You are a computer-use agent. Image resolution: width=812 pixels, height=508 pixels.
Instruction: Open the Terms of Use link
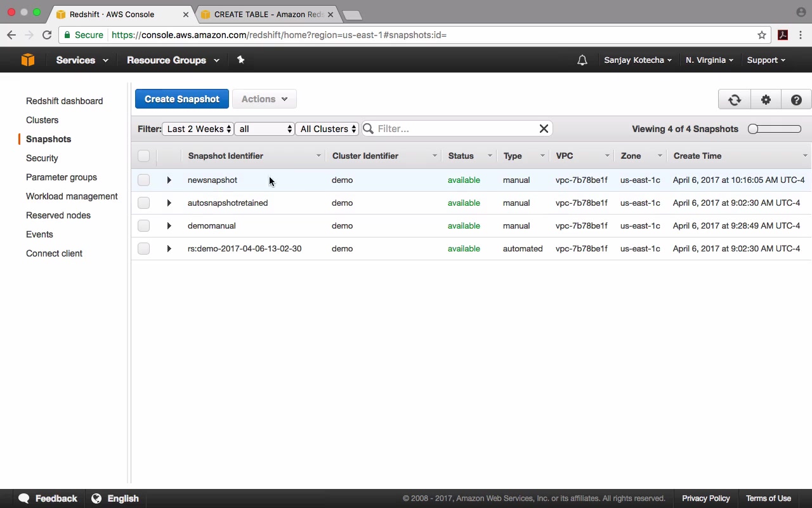pyautogui.click(x=768, y=498)
